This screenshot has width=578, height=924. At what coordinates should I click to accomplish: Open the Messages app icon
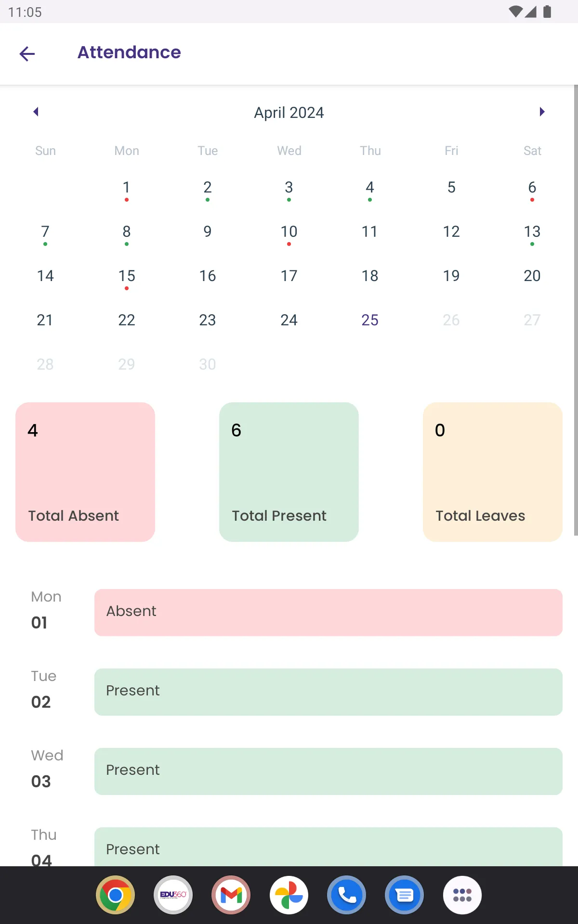(x=405, y=895)
